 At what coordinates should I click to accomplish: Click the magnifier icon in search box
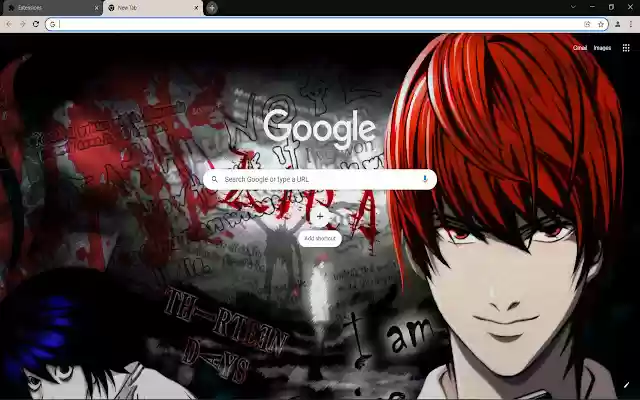pyautogui.click(x=215, y=180)
